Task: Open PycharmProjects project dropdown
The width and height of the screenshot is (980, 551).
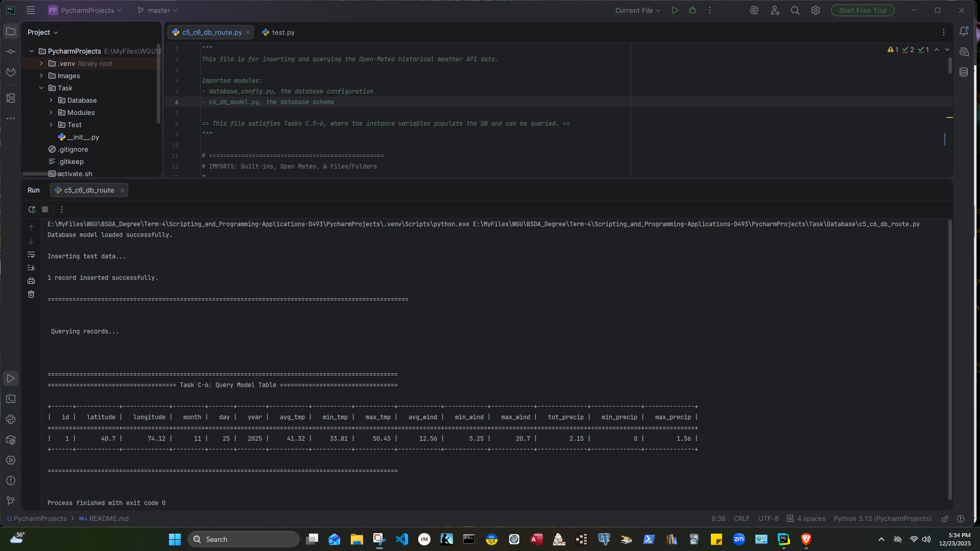Action: (x=85, y=10)
